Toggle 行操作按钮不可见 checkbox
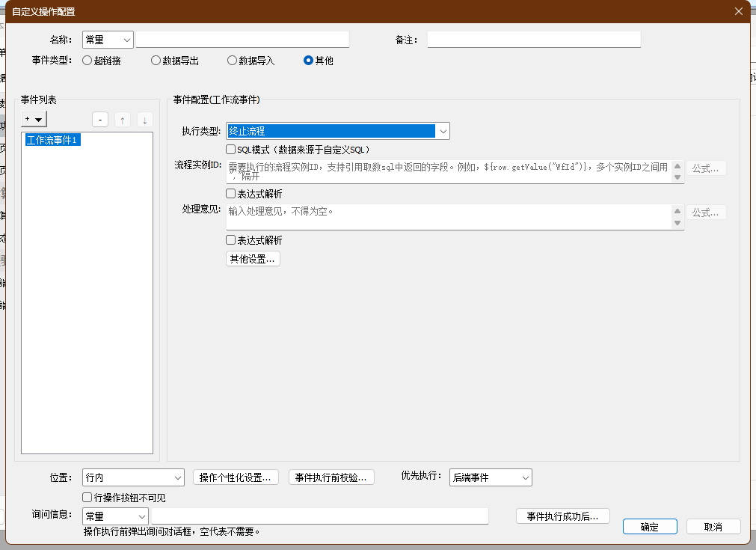Viewport: 756px width, 550px height. point(88,498)
